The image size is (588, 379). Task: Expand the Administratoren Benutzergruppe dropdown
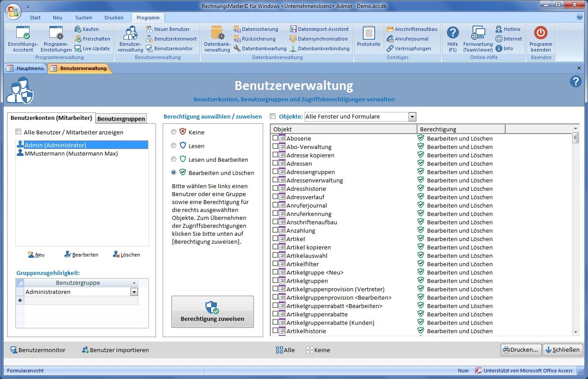click(134, 292)
